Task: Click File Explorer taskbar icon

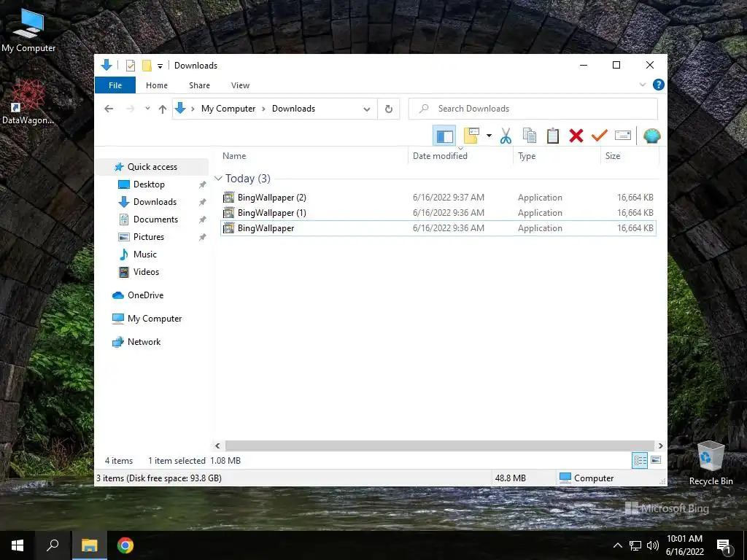Action: click(89, 545)
